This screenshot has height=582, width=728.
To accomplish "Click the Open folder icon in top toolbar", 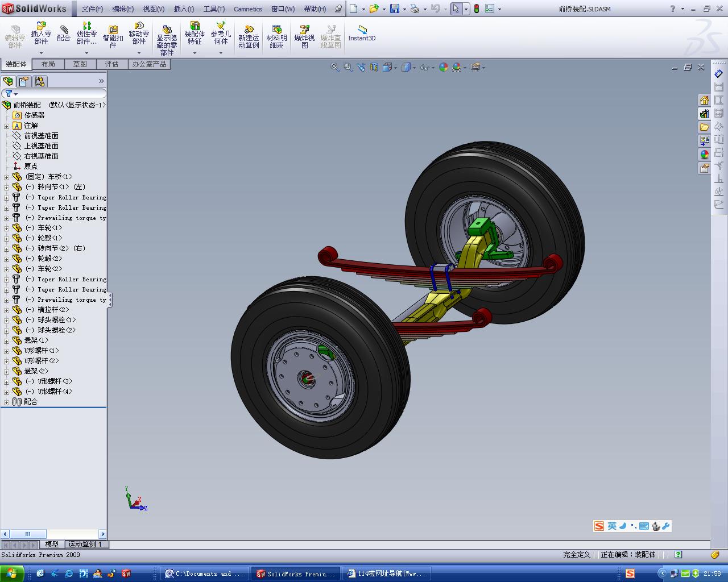I will (x=374, y=9).
